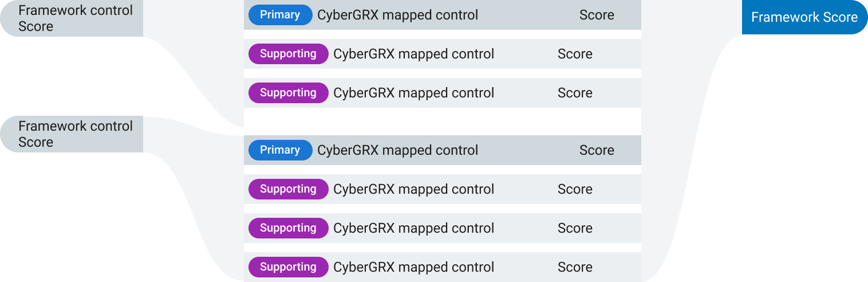Open CyberGRX mapped control in the first Supporting row

[x=413, y=54]
